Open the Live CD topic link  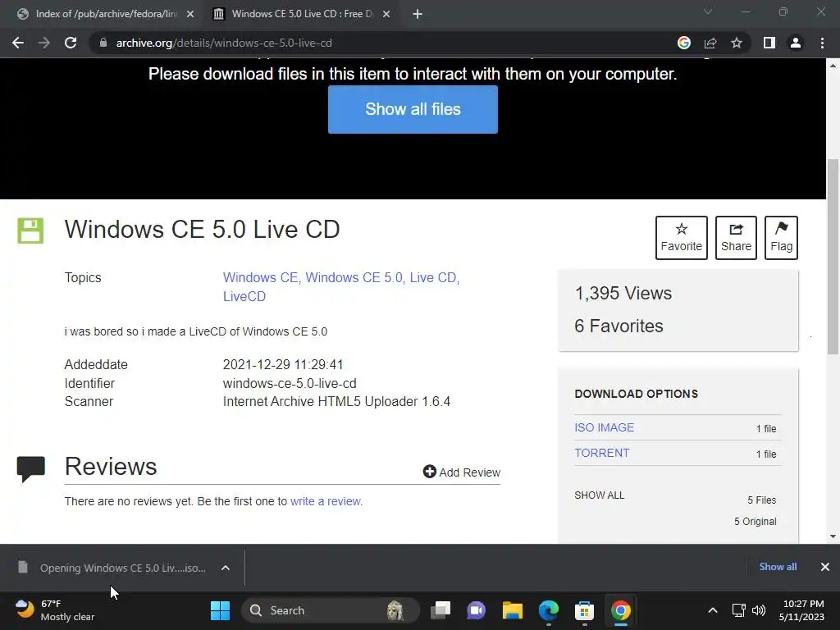point(435,277)
